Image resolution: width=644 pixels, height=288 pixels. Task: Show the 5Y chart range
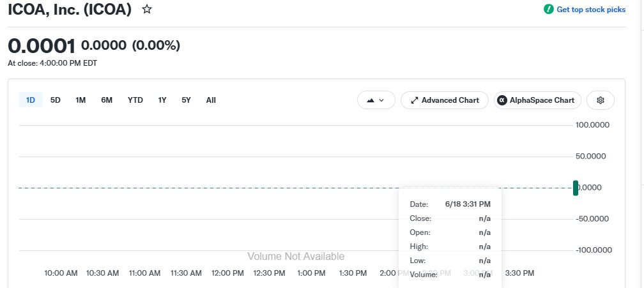(186, 100)
